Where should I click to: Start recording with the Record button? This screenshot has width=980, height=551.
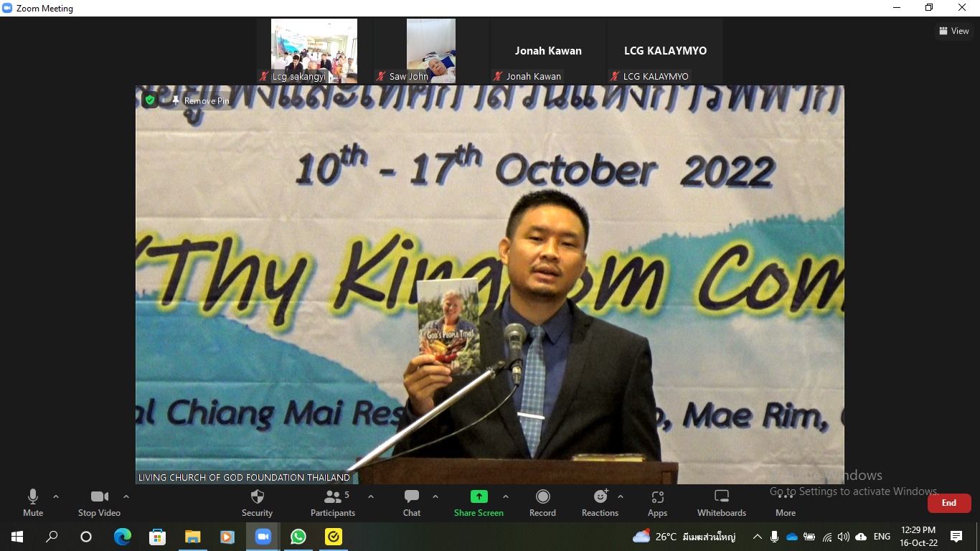pyautogui.click(x=542, y=502)
